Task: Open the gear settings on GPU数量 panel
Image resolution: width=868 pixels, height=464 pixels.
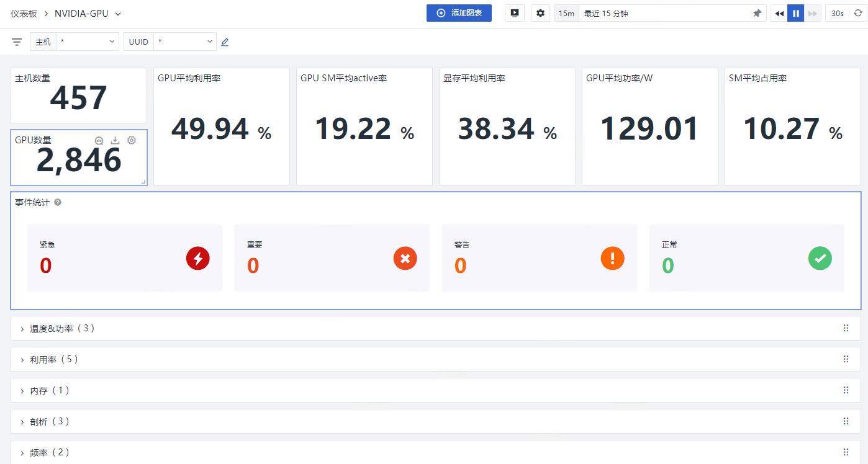Action: click(132, 141)
